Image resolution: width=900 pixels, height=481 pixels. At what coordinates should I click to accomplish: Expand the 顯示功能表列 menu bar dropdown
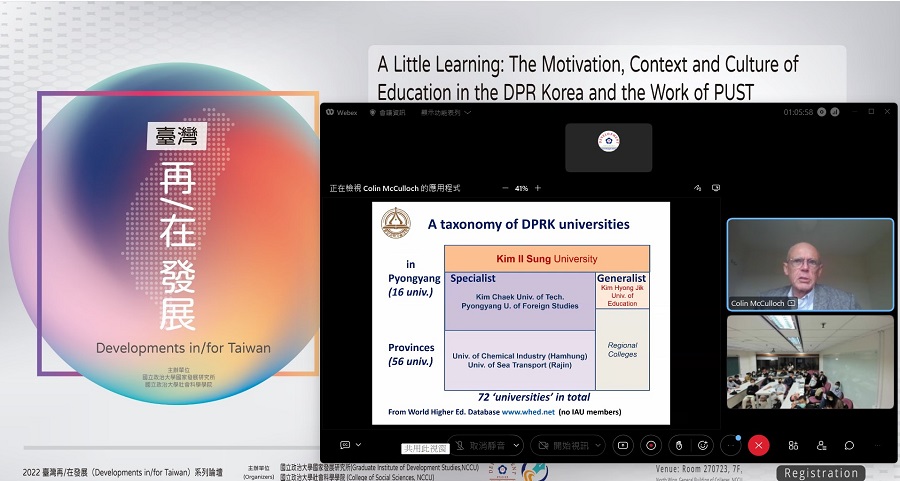point(446,113)
